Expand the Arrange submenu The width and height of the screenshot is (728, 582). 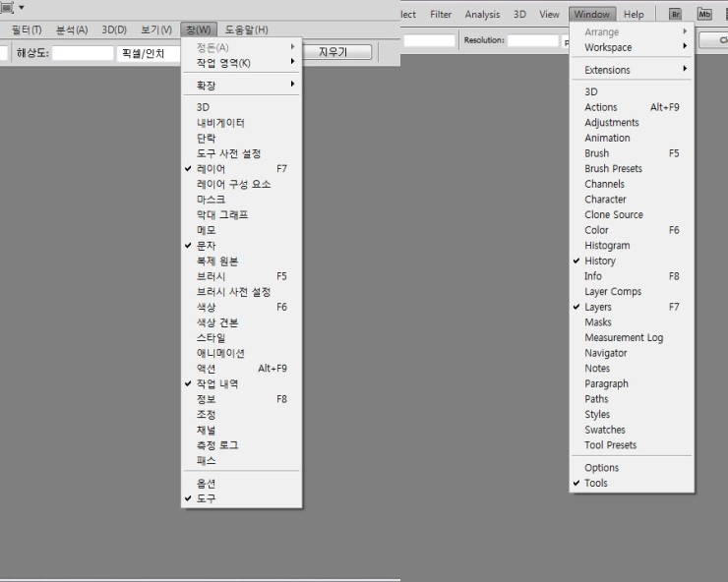(632, 32)
